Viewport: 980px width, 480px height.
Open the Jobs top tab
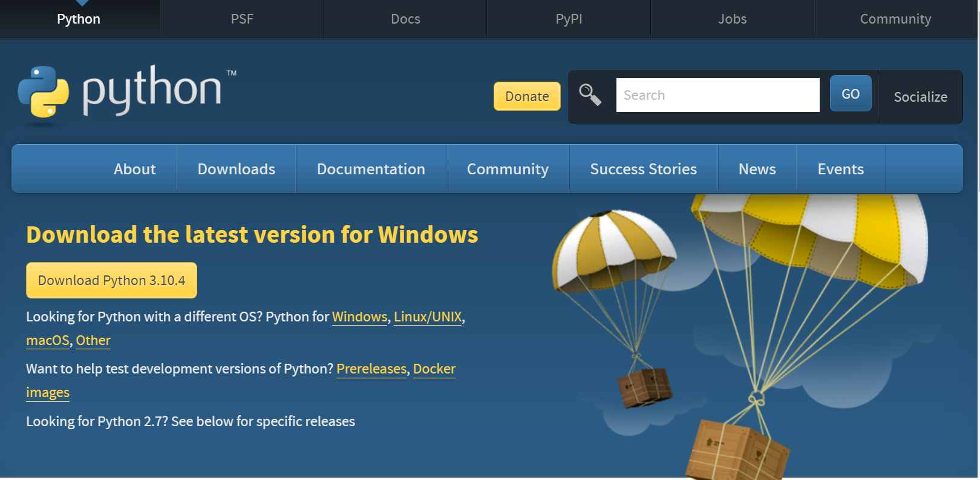coord(733,19)
